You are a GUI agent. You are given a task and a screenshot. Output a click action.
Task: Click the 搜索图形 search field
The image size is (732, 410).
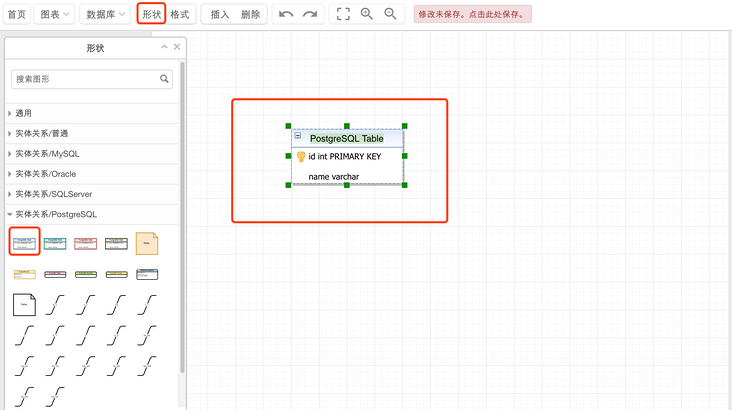coord(84,78)
